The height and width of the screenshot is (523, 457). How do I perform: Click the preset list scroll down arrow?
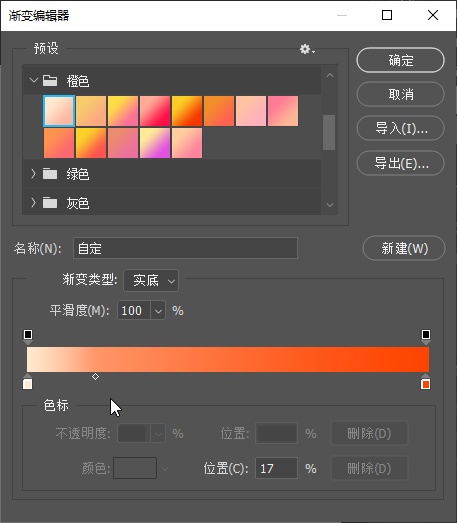[x=330, y=204]
